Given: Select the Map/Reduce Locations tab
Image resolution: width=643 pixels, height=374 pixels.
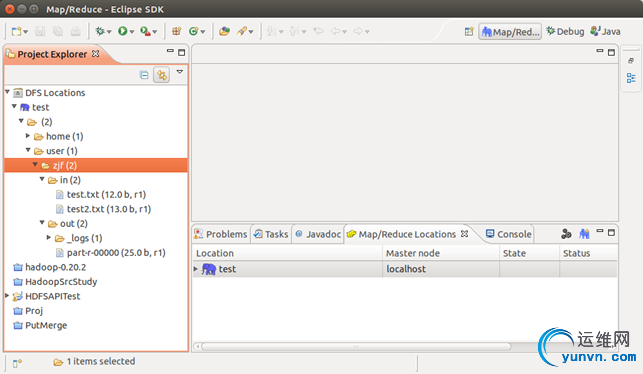Looking at the screenshot, I should [407, 234].
